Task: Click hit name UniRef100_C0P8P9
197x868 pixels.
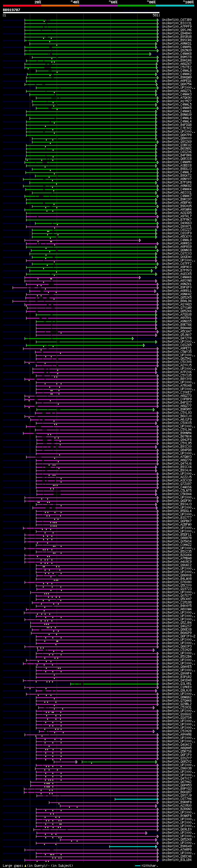Action: coord(177,399)
